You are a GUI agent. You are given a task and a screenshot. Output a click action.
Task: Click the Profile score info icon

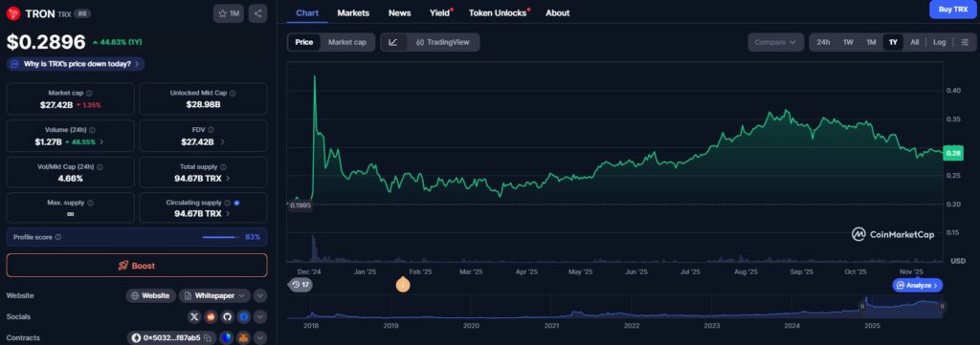pyautogui.click(x=58, y=237)
